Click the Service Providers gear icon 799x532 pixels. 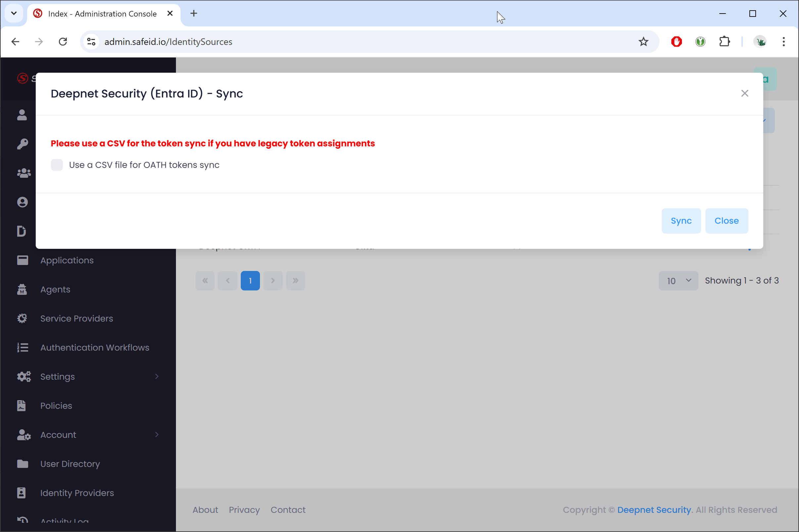[x=22, y=318]
